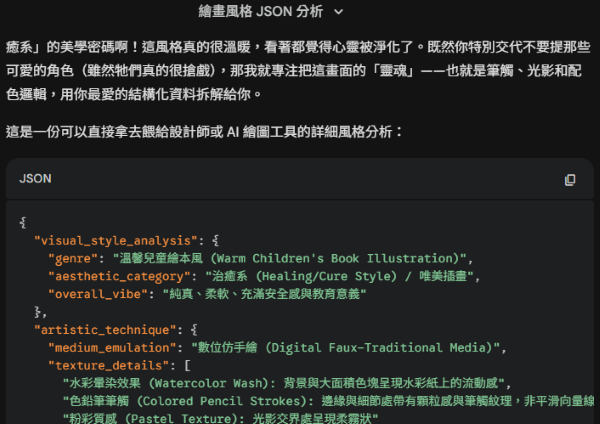Screen dimensions: 600x424
Task: Click the opening curly brace of JSON
Action: click(x=22, y=222)
